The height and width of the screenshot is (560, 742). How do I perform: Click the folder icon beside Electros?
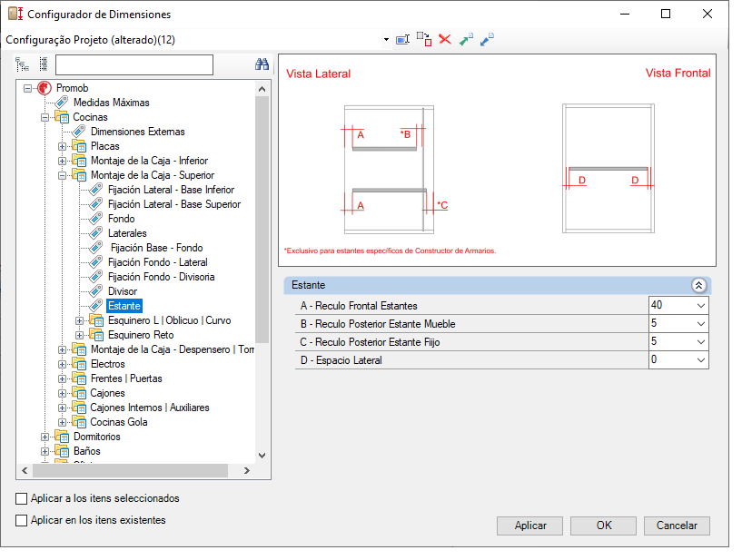pos(80,364)
